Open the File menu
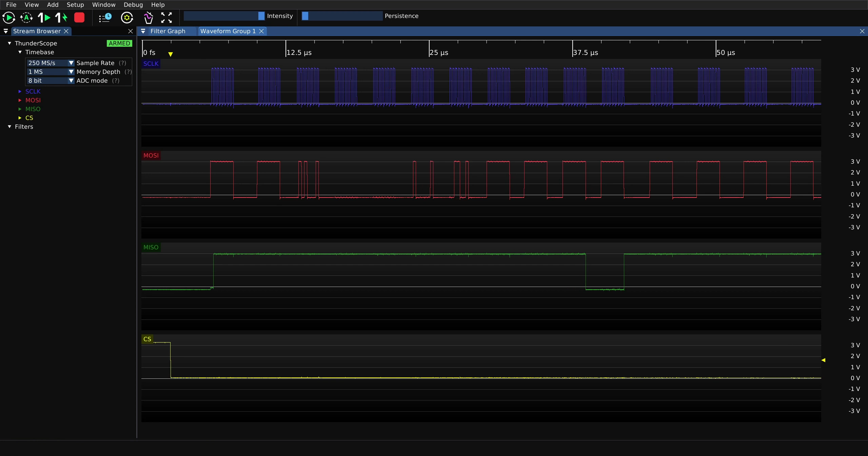The width and height of the screenshot is (868, 456). point(11,5)
